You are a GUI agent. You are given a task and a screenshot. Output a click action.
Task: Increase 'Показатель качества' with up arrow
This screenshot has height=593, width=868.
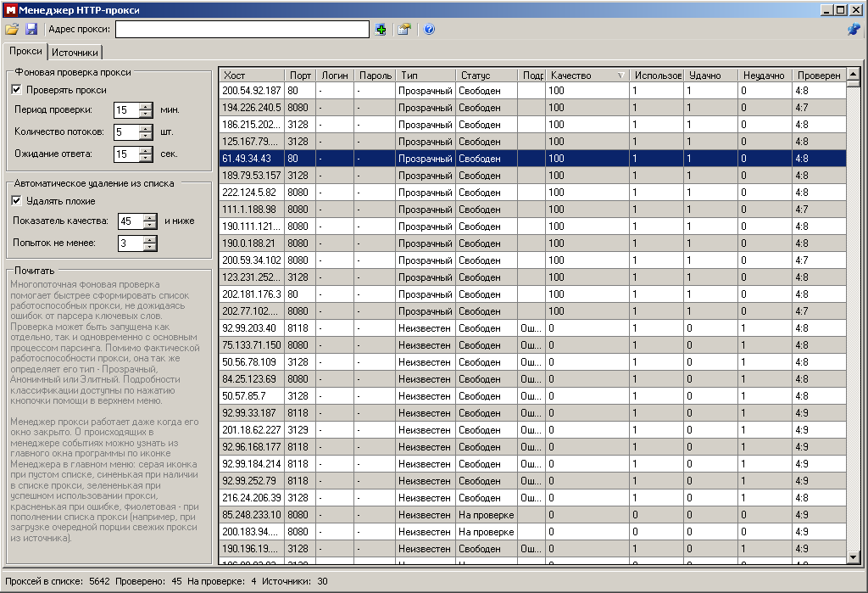(x=150, y=217)
